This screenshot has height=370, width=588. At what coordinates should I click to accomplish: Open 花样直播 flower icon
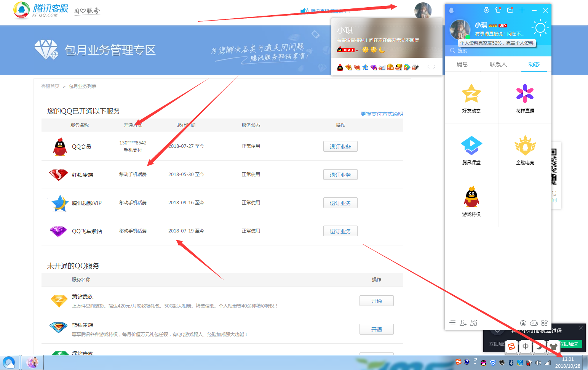(x=525, y=94)
